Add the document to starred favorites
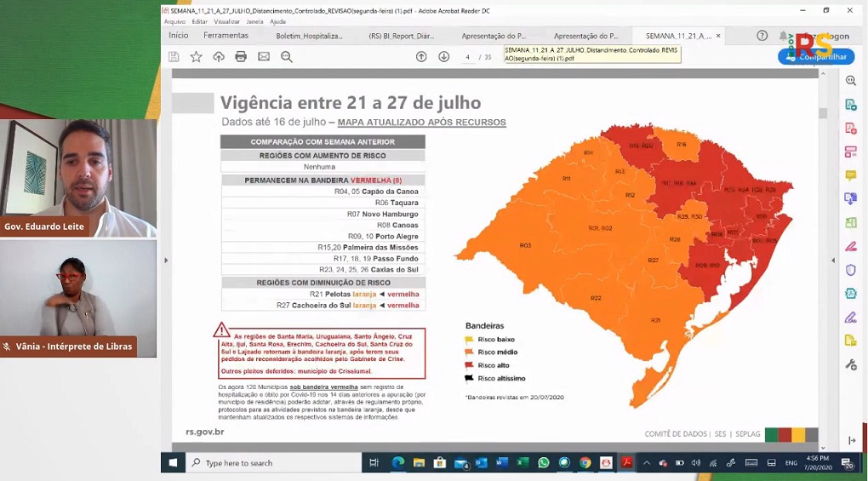Viewport: 868px width, 481px height. [196, 57]
